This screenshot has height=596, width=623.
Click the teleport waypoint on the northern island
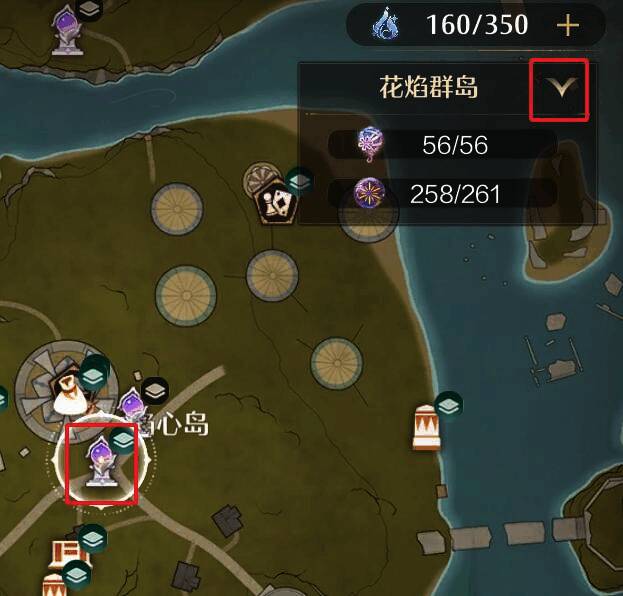(68, 32)
